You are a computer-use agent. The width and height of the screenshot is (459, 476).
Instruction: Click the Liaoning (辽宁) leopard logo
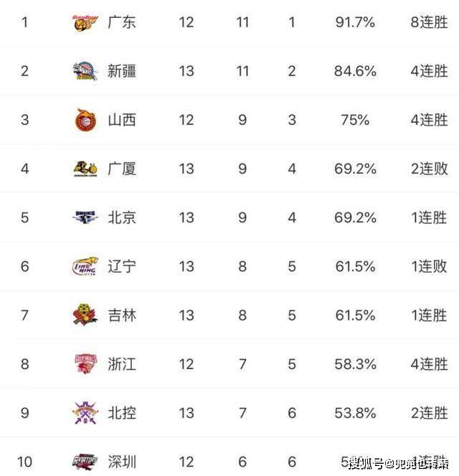pyautogui.click(x=85, y=266)
